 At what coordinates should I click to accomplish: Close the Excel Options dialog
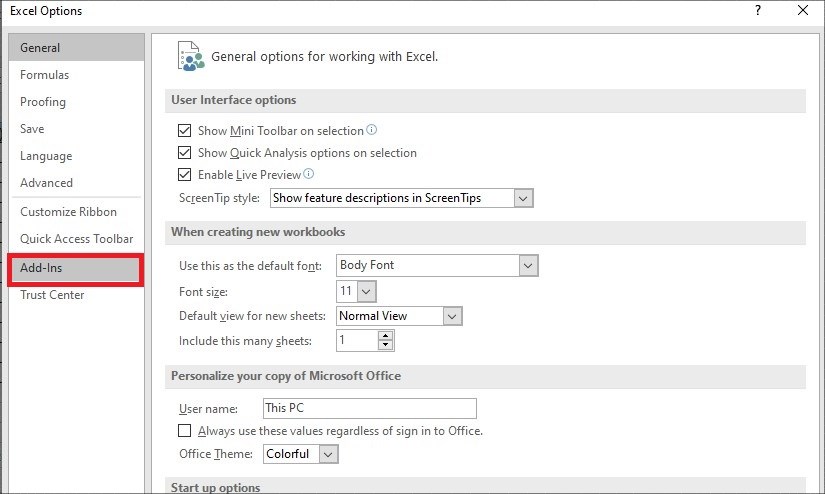802,11
